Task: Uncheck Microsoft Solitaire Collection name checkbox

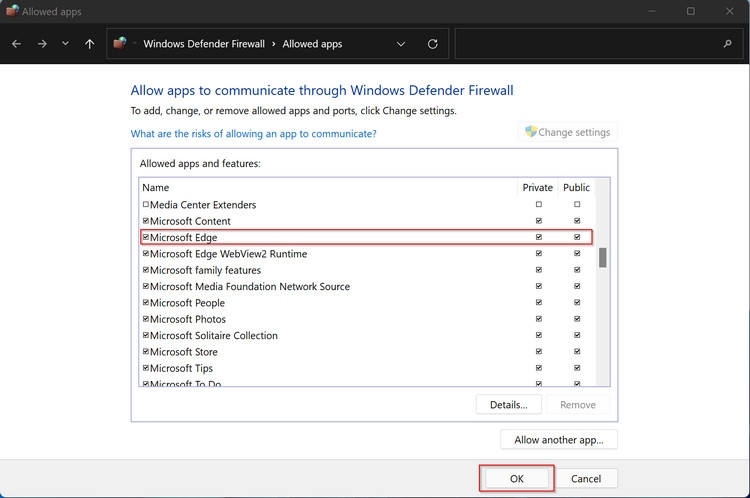Action: point(146,335)
